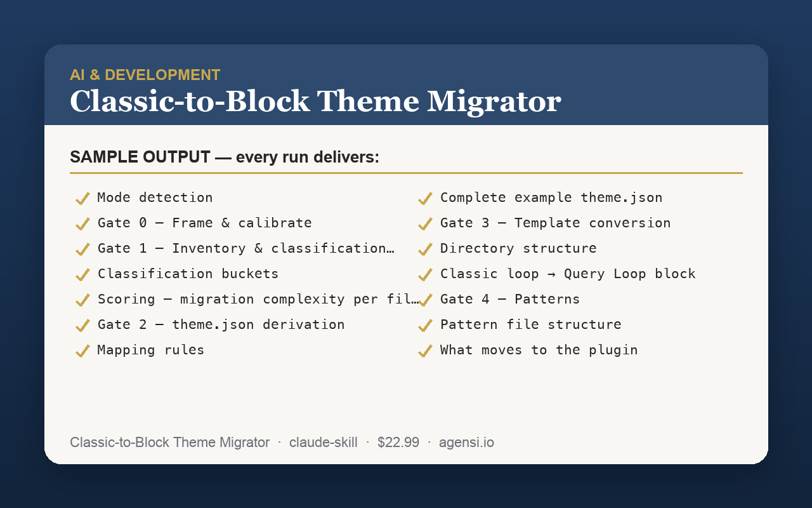Click the checkmark beside Gate 3 — Template conversion
The height and width of the screenshot is (508, 812).
pos(425,224)
